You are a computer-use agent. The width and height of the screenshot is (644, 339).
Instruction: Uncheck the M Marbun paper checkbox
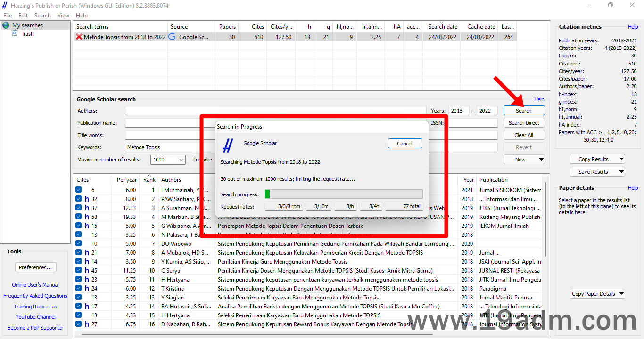[x=78, y=217]
